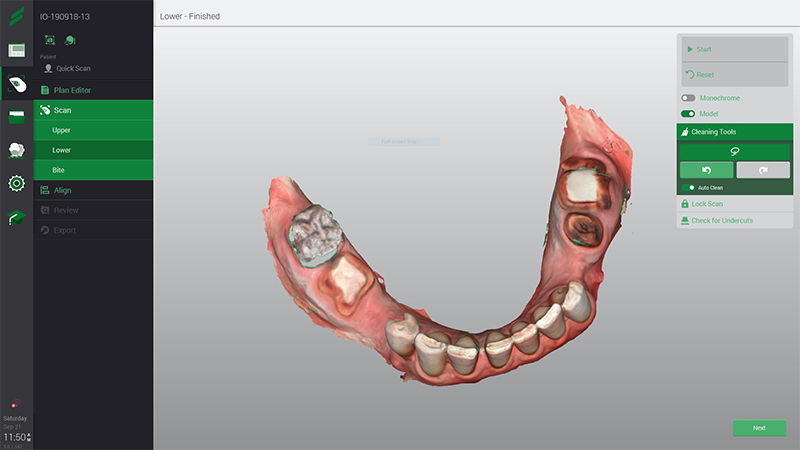Image resolution: width=800 pixels, height=450 pixels.
Task: Click Check for Undercuts
Action: point(722,220)
